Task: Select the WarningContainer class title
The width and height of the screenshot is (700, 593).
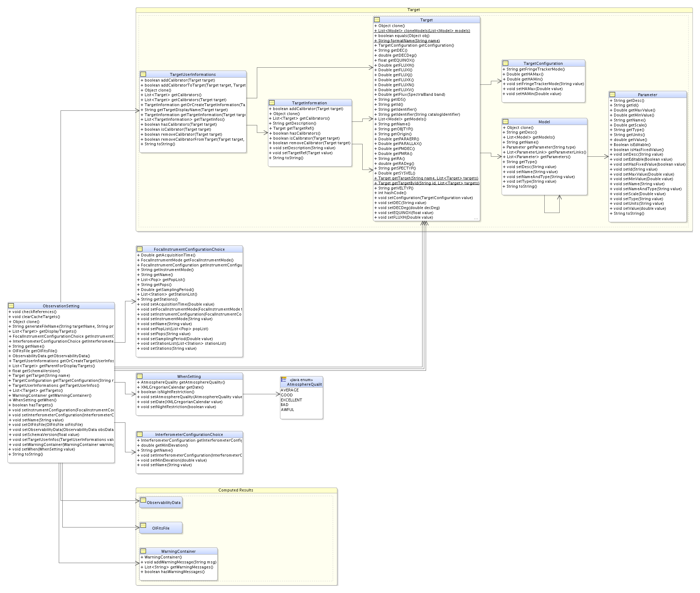Action: coord(178,551)
